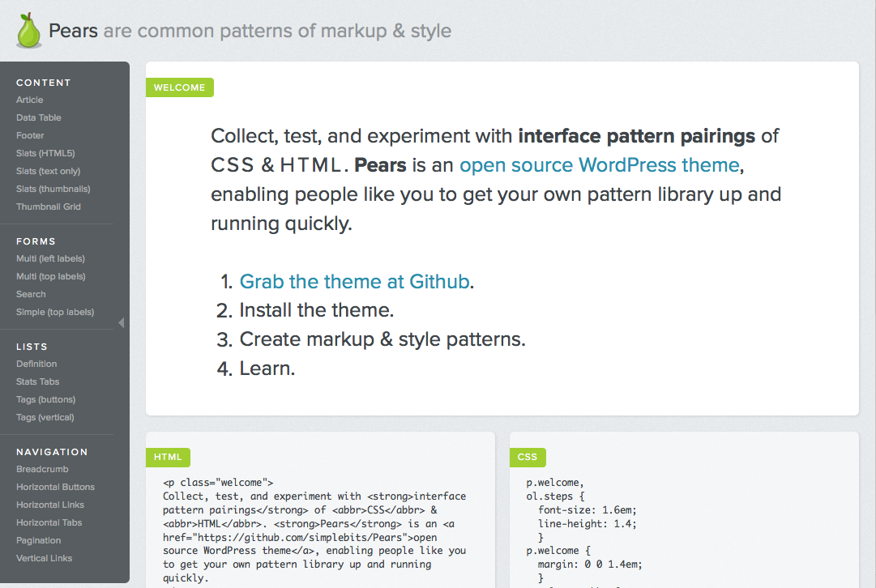Select Tags (vertical) pattern
Screen dimensions: 876x588
click(45, 418)
